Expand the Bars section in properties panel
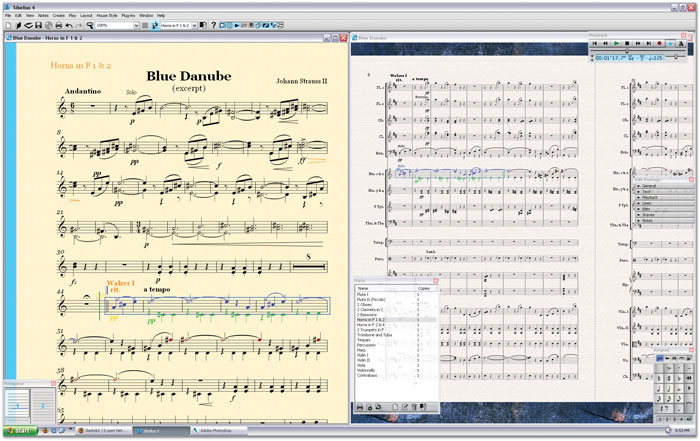The image size is (700, 441). 665,209
